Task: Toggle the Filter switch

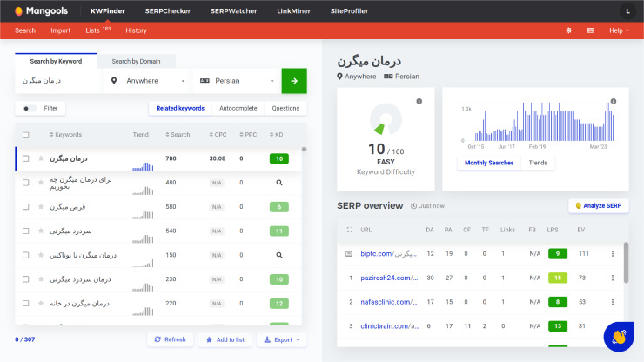Action: [30, 109]
